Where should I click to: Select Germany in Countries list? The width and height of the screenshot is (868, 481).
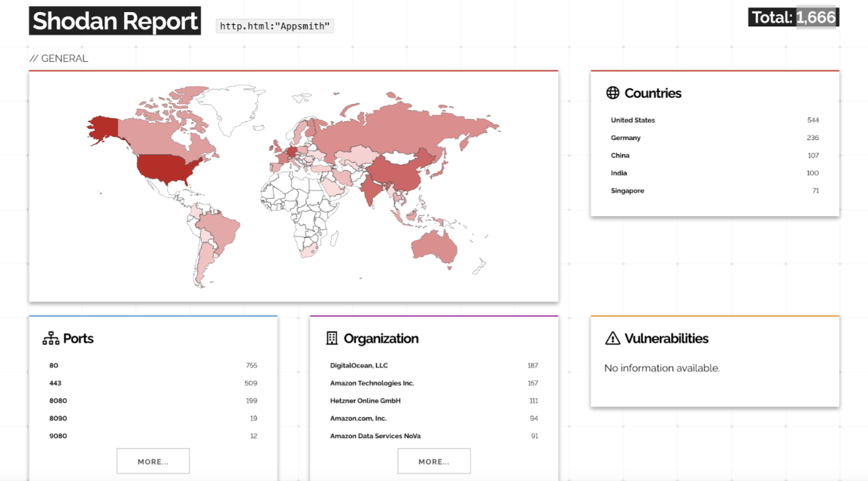point(626,138)
